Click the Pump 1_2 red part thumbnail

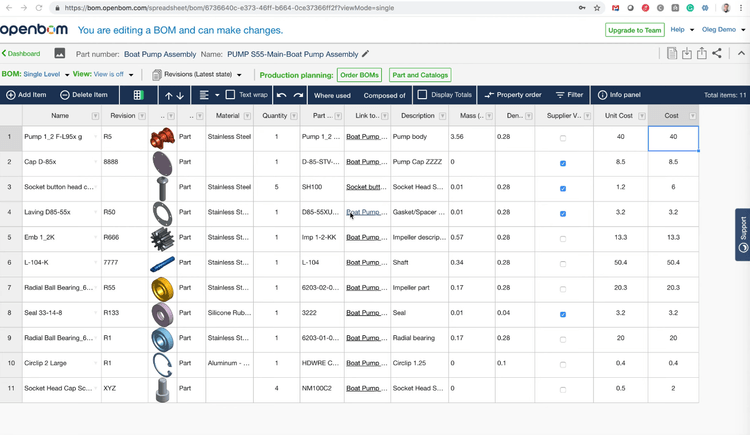pyautogui.click(x=162, y=138)
